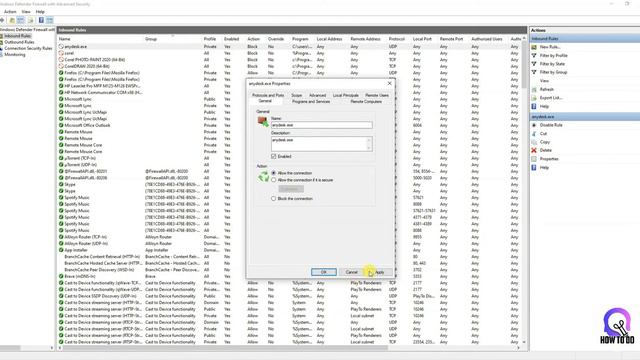Collapse the Inbound Rules section header in Actions
The height and width of the screenshot is (360, 640).
click(x=584, y=39)
